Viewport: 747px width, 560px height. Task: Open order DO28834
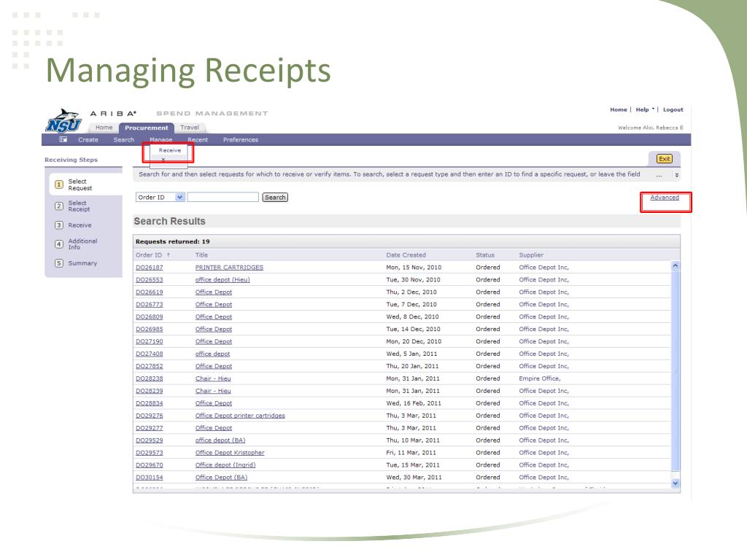click(x=149, y=404)
